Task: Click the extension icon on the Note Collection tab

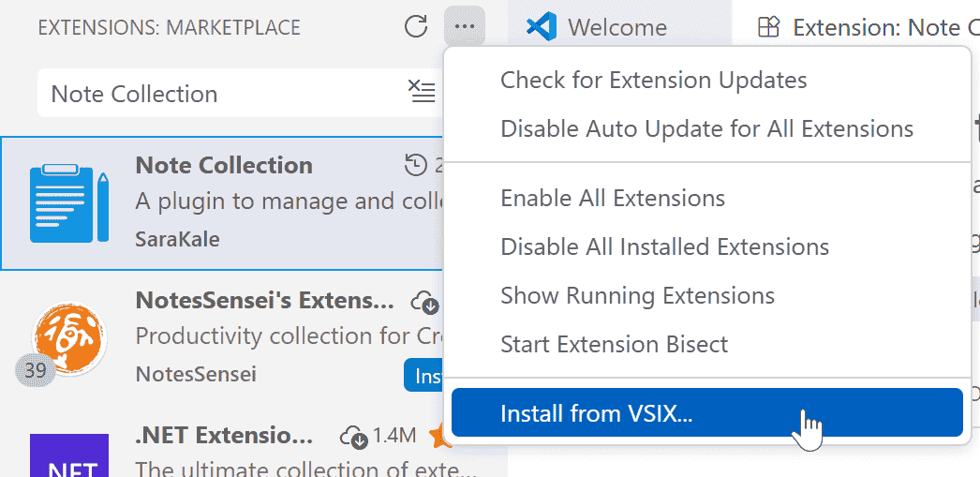Action: (x=768, y=27)
